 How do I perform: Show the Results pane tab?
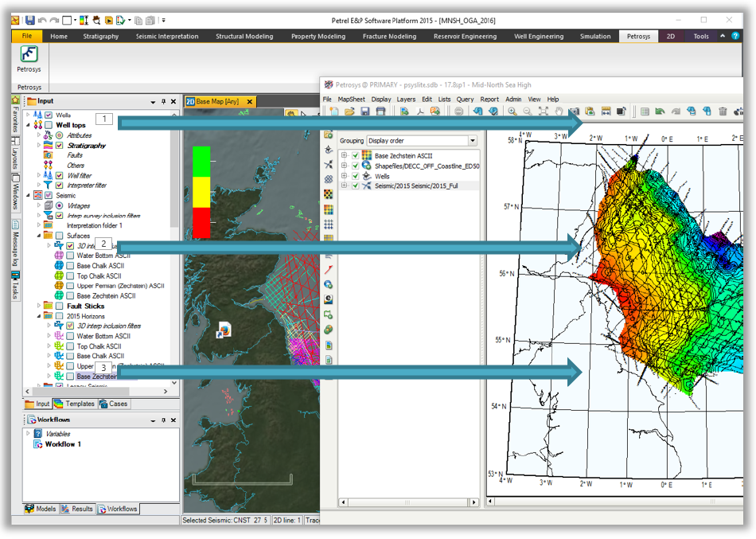point(77,509)
